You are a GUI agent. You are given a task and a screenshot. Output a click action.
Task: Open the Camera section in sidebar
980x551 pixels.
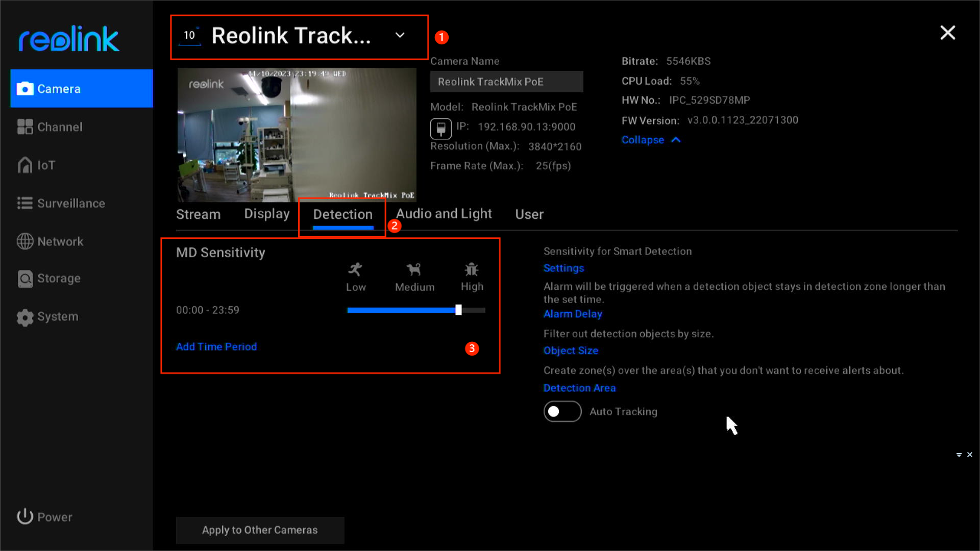click(82, 89)
